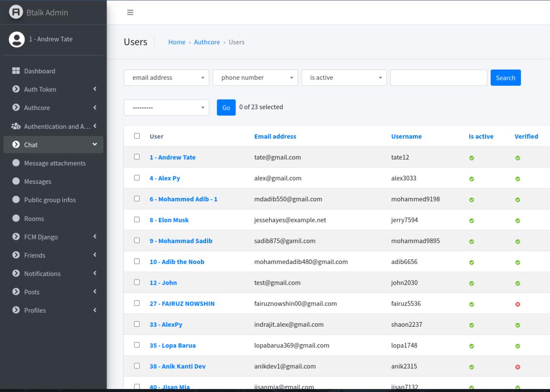Image resolution: width=550 pixels, height=392 pixels.
Task: Click the Dashboard grid icon in the sidebar
Action: (x=16, y=71)
